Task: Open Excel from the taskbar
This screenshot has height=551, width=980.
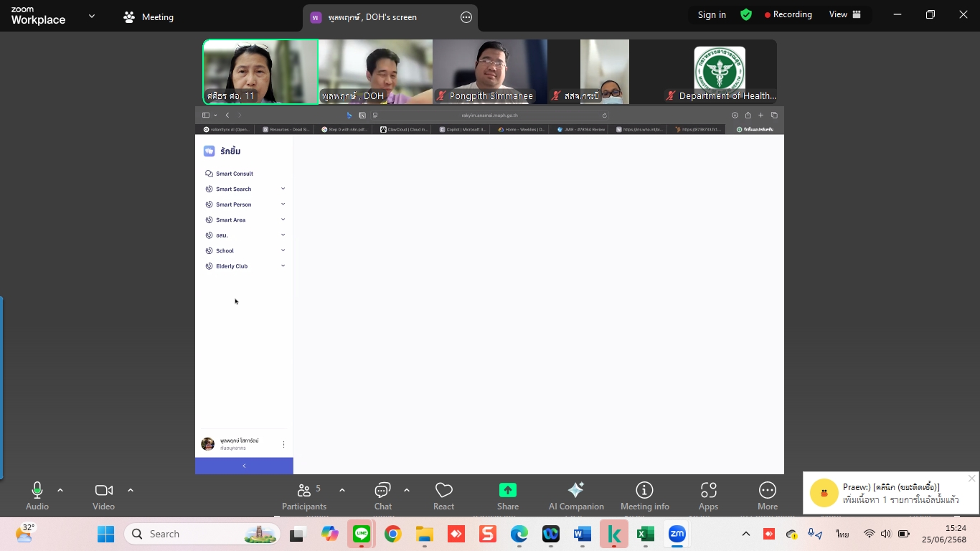Action: (645, 534)
